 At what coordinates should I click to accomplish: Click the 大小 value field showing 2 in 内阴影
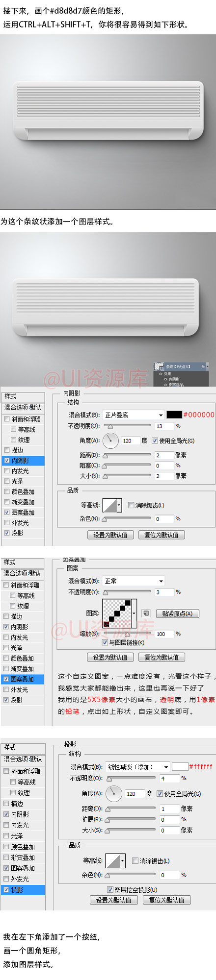tap(164, 476)
